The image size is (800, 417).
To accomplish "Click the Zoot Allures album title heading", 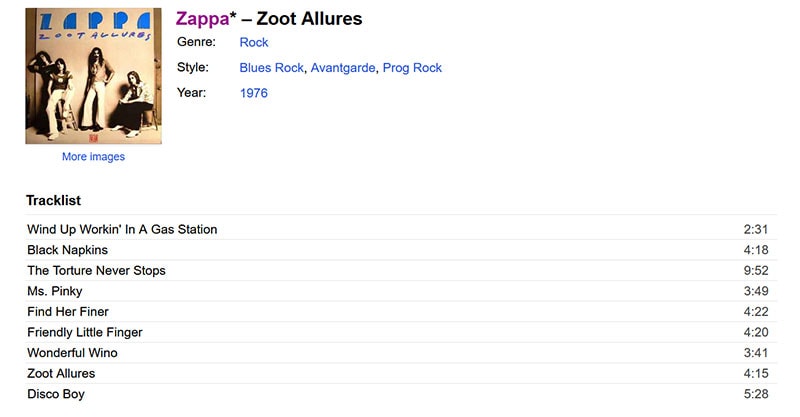I will (309, 19).
